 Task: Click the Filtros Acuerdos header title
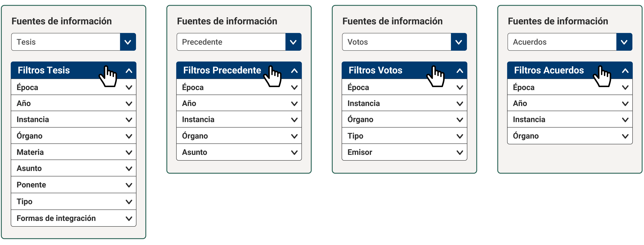[549, 70]
